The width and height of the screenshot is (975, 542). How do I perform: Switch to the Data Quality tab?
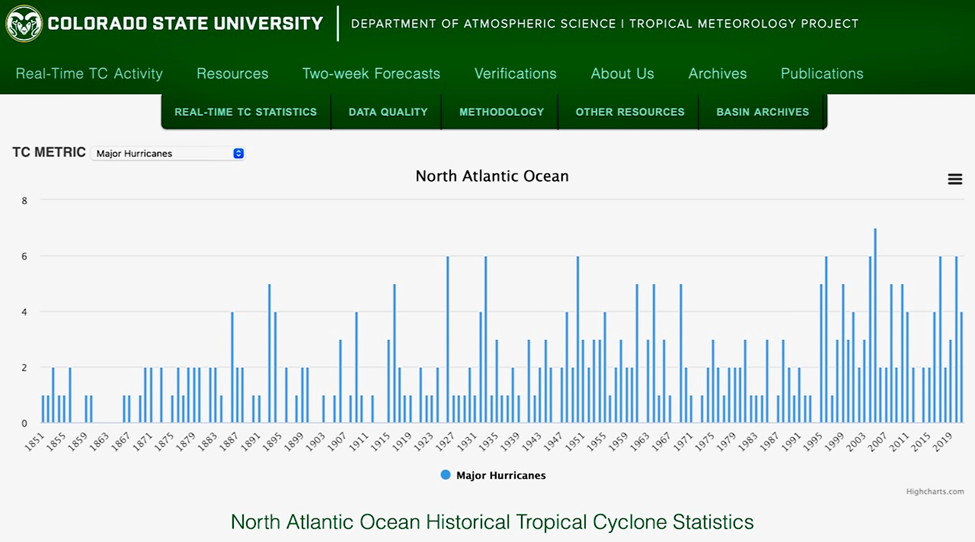point(388,112)
